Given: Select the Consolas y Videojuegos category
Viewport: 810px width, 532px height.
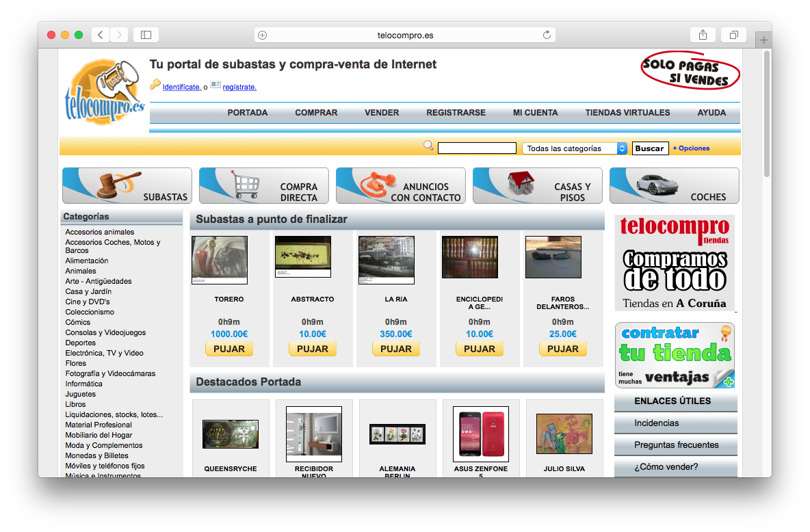Looking at the screenshot, I should pos(105,332).
